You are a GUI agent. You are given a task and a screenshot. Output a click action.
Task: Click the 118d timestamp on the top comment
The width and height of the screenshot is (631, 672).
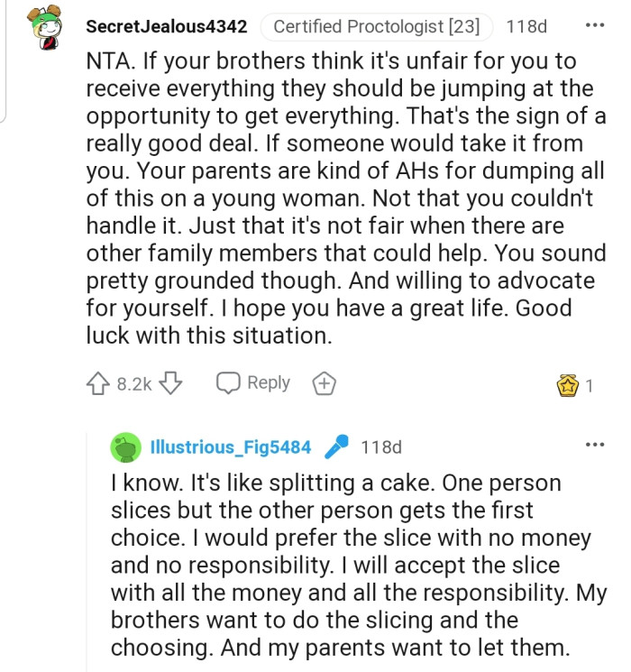coord(526,26)
